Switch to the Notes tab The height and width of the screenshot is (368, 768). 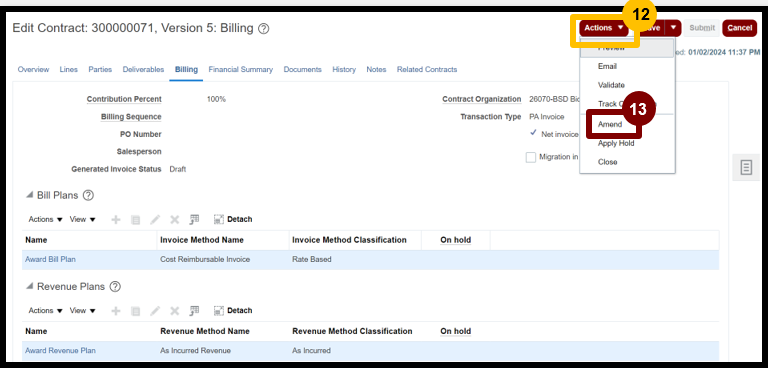point(376,70)
